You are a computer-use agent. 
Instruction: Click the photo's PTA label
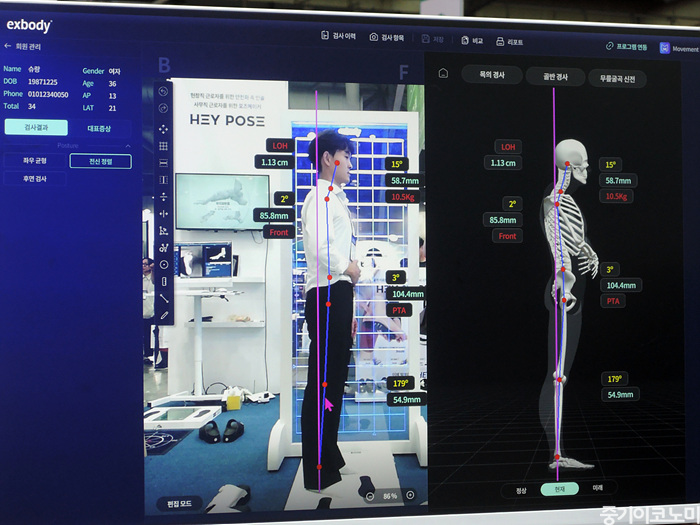[399, 310]
